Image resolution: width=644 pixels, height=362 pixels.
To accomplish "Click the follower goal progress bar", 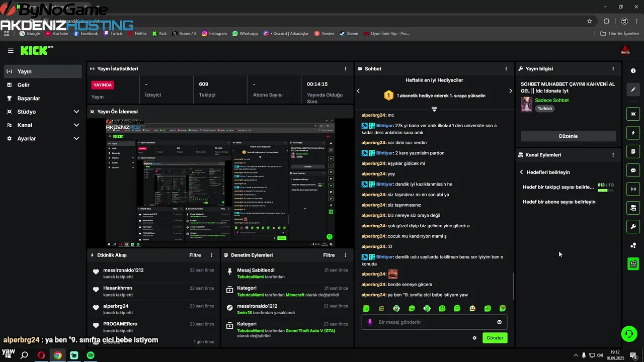I will click(606, 191).
